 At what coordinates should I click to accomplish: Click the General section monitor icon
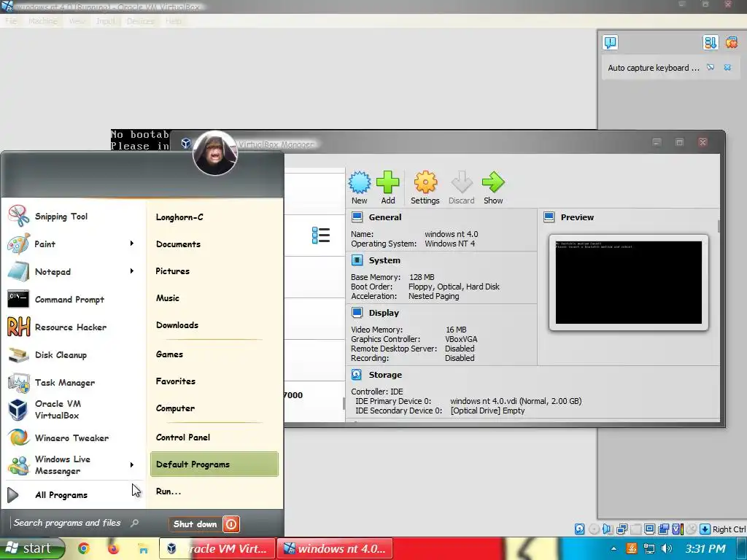(357, 217)
